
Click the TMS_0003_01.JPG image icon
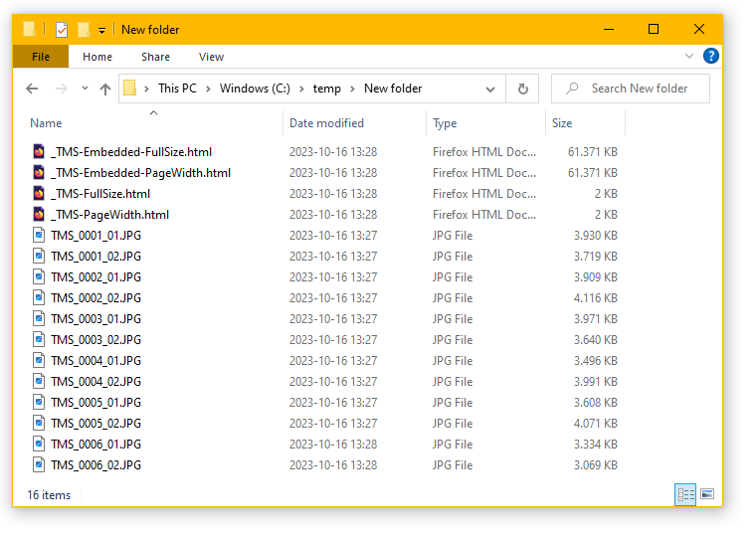click(39, 318)
